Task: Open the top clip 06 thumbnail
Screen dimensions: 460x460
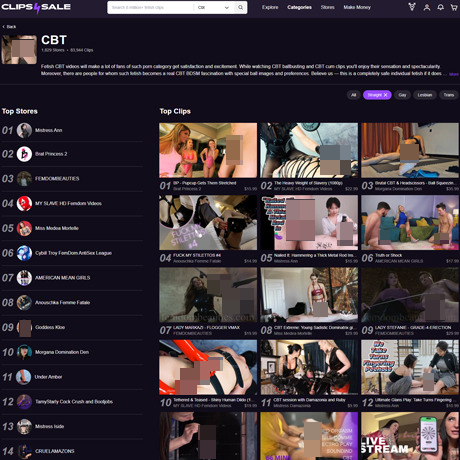Action: click(x=410, y=223)
